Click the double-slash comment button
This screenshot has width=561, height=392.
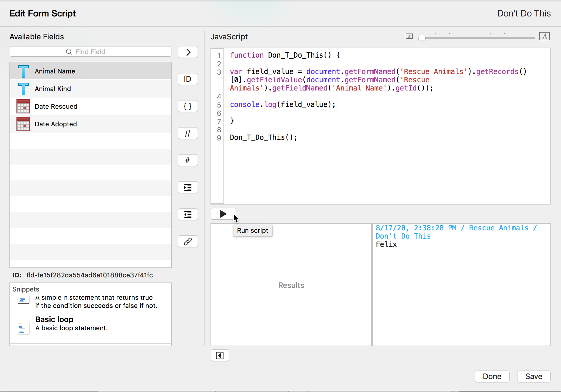188,133
